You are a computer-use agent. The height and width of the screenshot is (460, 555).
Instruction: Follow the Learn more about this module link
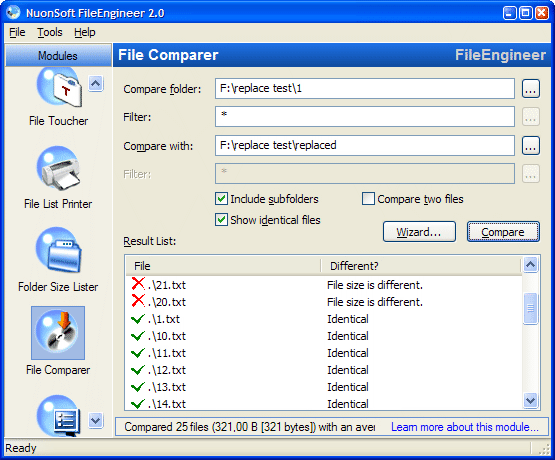465,427
